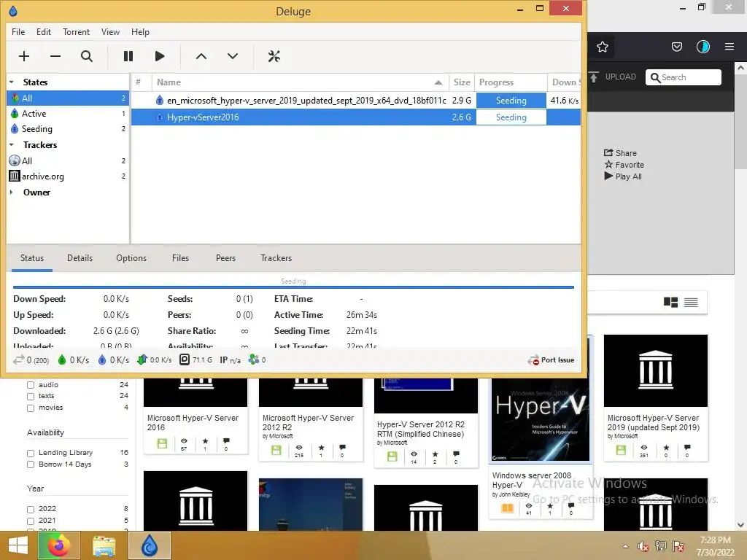Click connections icon in Deluge status bar
The height and width of the screenshot is (560, 747).
tap(18, 360)
